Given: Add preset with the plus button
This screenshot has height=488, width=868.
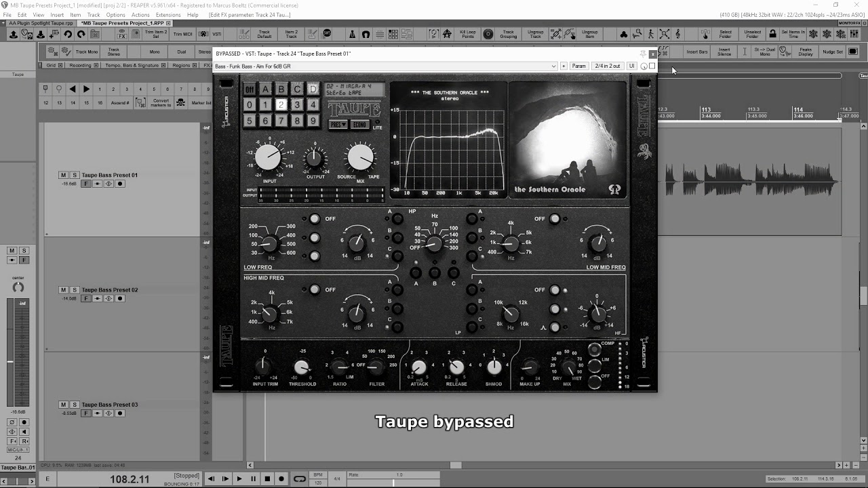Looking at the screenshot, I should 564,66.
